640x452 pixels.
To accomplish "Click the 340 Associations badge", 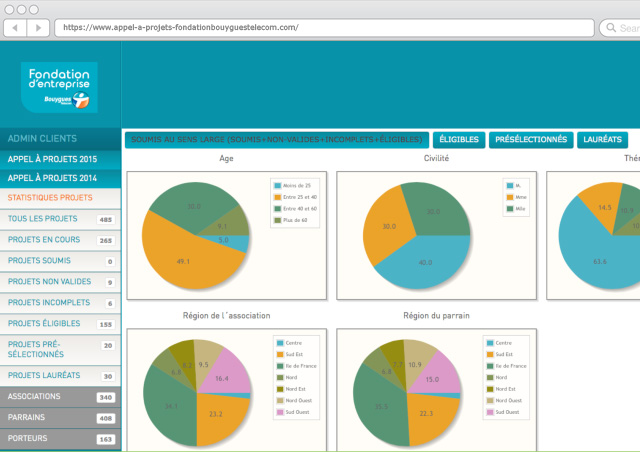I will pos(106,397).
